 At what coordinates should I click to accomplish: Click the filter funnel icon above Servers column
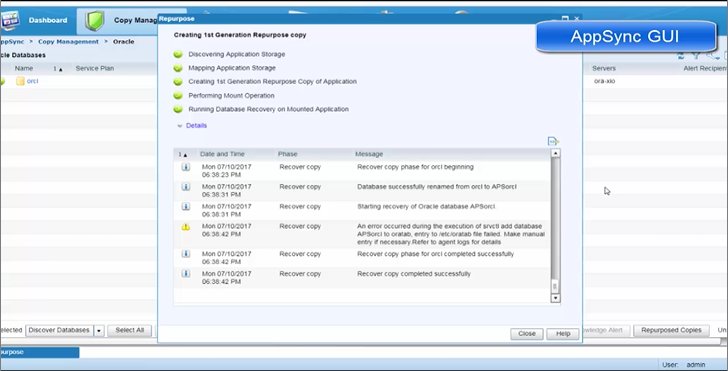tap(696, 56)
